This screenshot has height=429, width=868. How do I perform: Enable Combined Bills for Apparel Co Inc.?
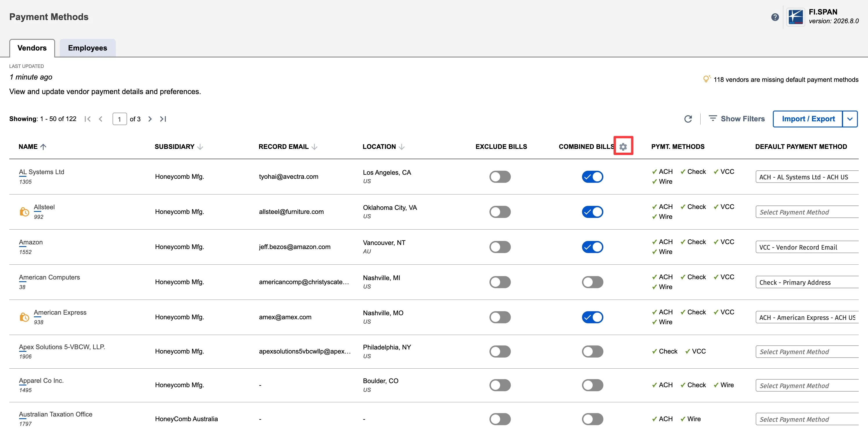pos(592,385)
